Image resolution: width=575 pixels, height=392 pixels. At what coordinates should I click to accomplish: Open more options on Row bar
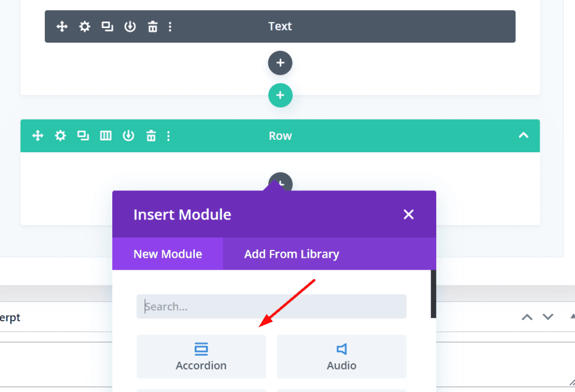point(168,136)
